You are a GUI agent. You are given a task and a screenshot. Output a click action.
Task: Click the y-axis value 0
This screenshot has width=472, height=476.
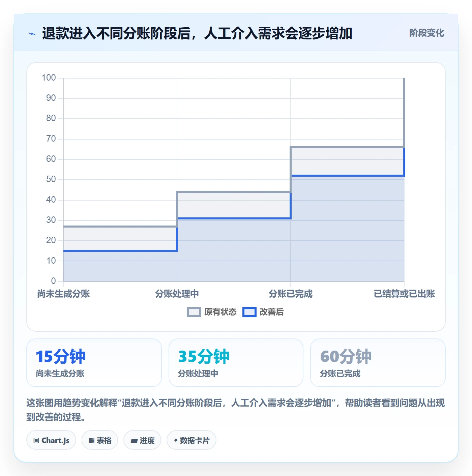click(x=53, y=281)
